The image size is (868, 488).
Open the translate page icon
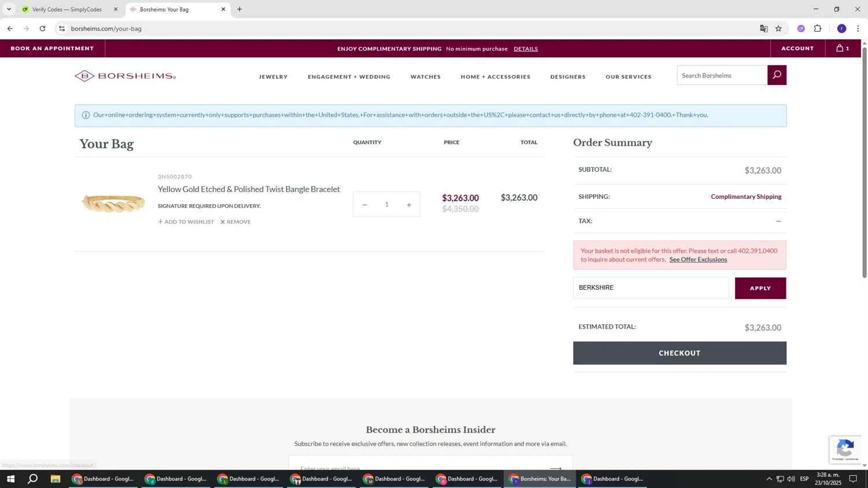point(764,28)
